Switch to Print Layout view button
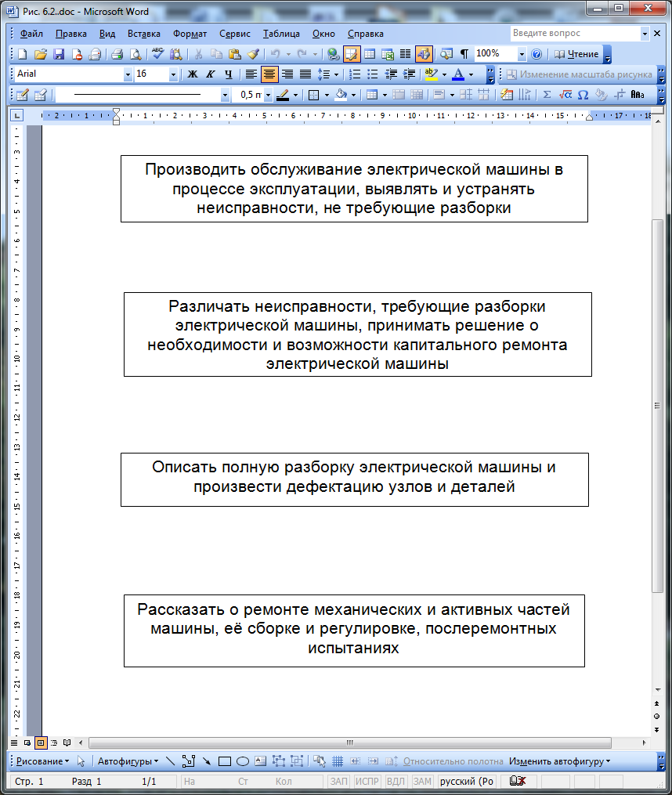672x795 pixels. pos(41,743)
